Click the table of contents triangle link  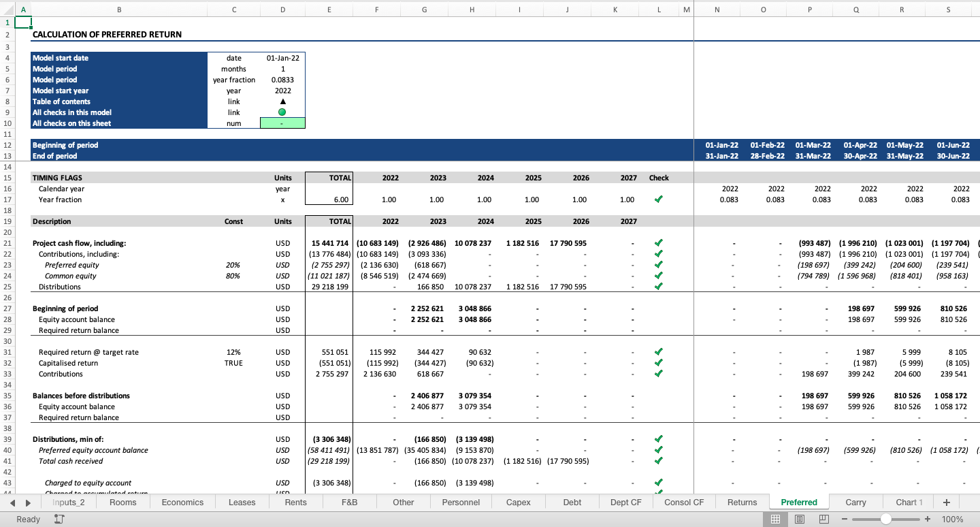282,101
